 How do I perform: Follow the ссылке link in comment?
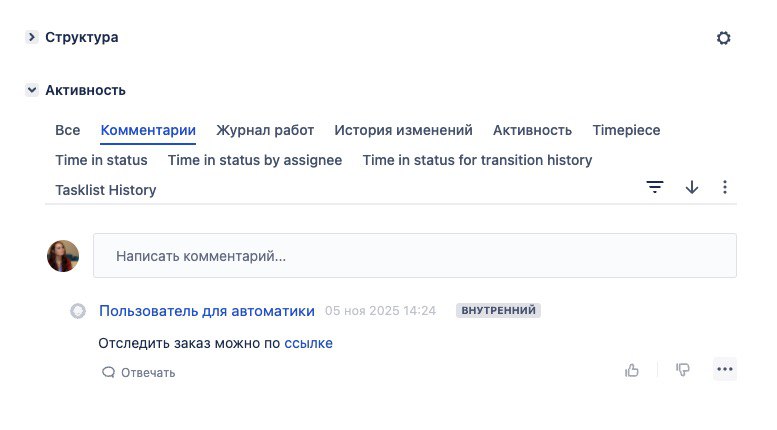tap(308, 343)
